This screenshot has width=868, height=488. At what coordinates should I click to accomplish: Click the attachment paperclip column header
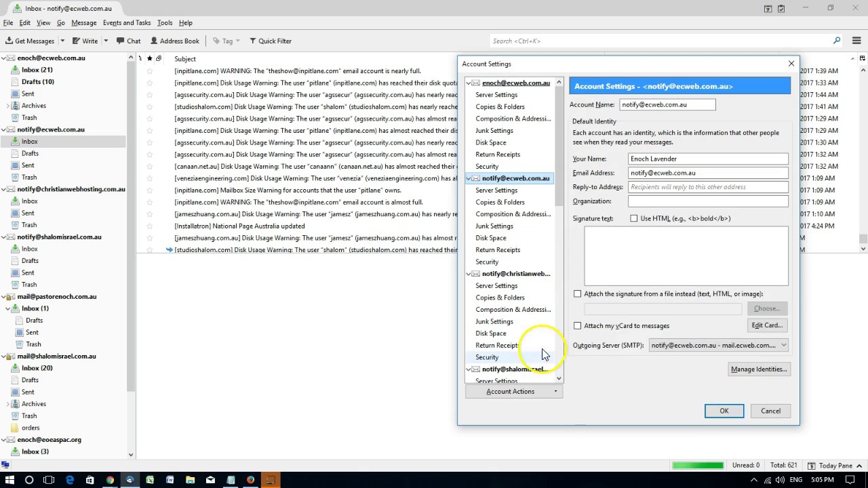coord(159,59)
